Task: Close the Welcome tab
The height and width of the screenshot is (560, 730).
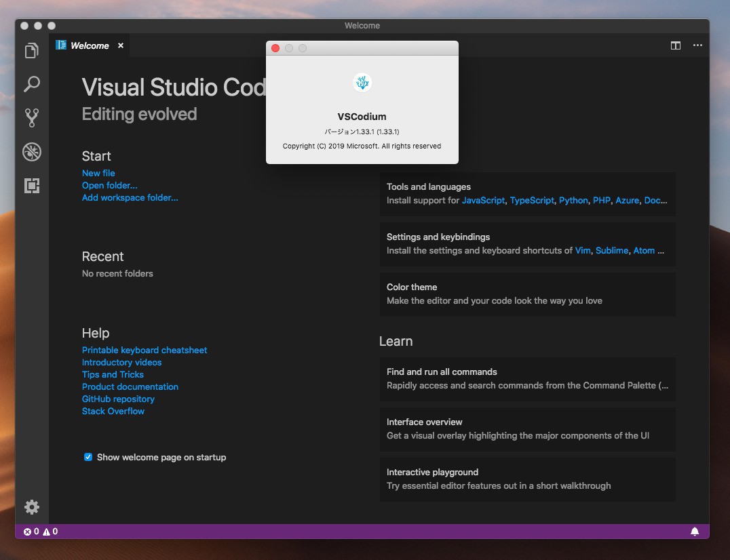Action: click(x=121, y=45)
